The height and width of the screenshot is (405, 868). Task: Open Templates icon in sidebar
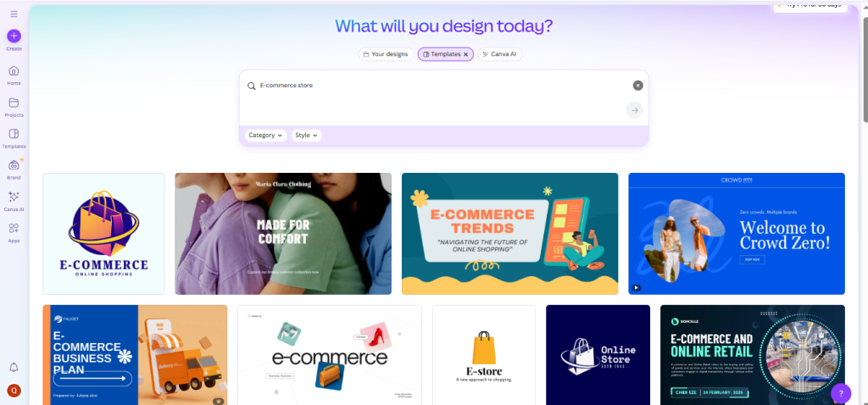coord(14,135)
